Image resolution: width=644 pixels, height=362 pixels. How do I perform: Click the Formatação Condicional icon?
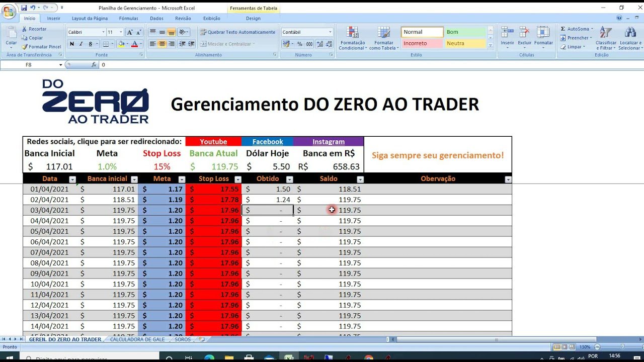click(352, 32)
